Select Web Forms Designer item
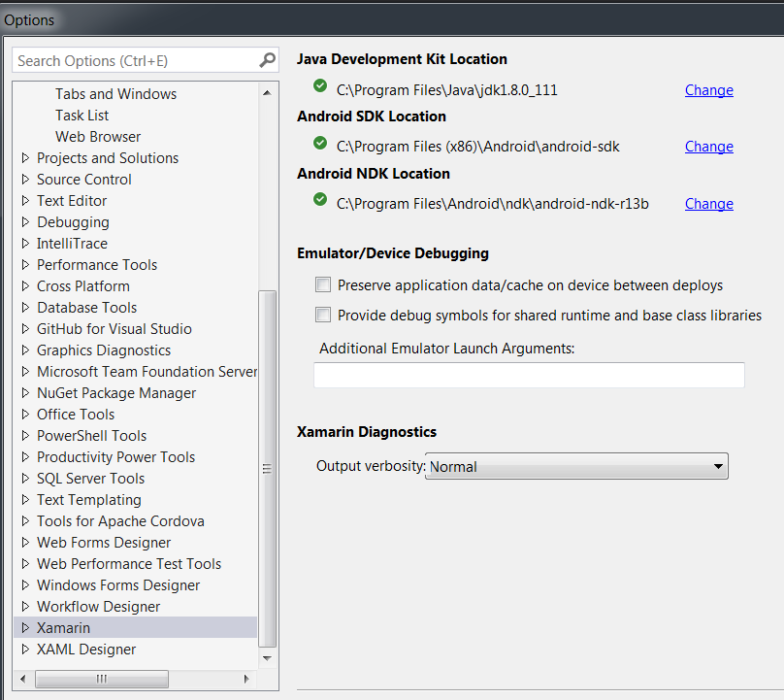784x700 pixels. click(x=104, y=543)
